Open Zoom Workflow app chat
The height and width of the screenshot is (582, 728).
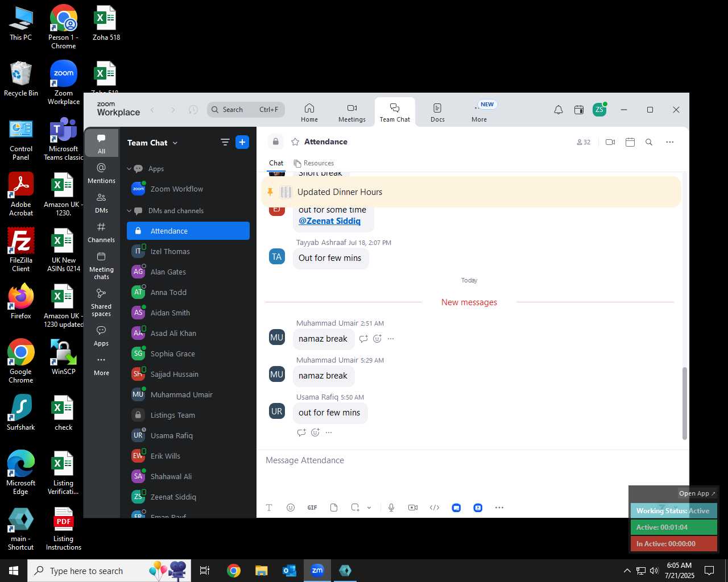coord(188,189)
